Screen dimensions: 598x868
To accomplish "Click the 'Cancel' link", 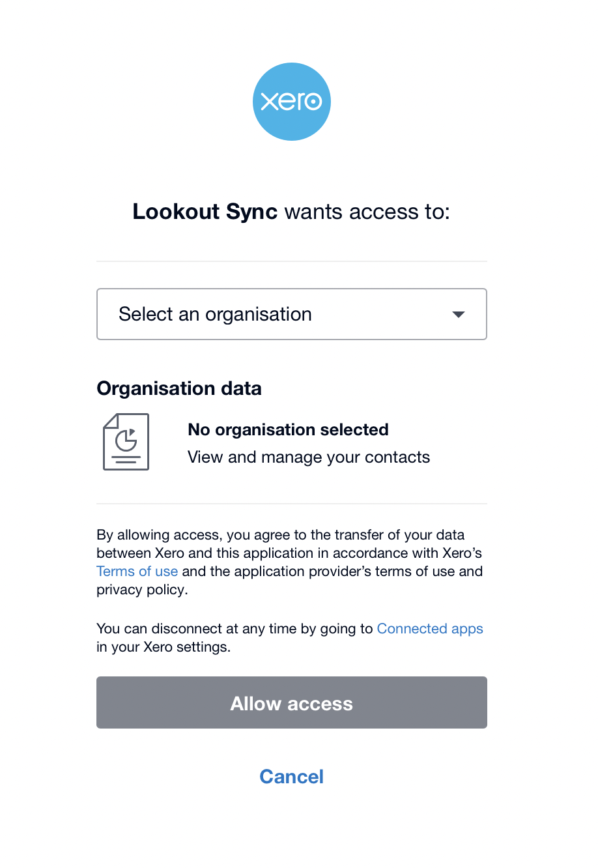I will (x=292, y=777).
